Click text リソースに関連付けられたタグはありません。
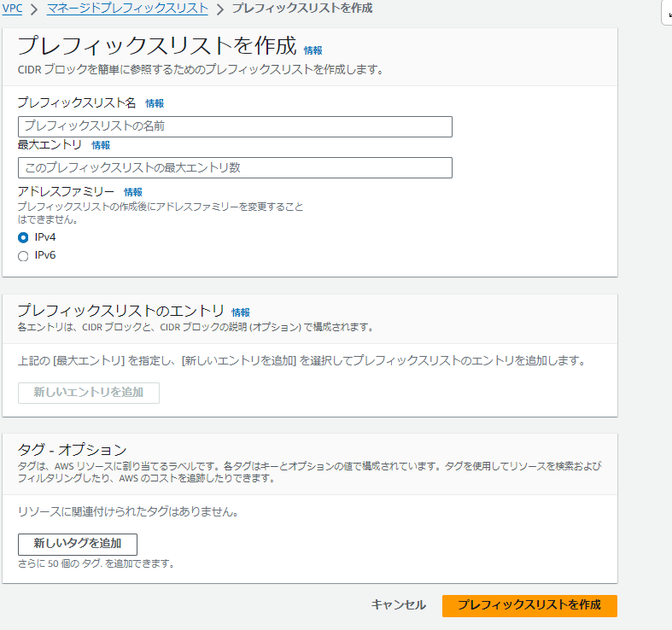 click(x=128, y=511)
